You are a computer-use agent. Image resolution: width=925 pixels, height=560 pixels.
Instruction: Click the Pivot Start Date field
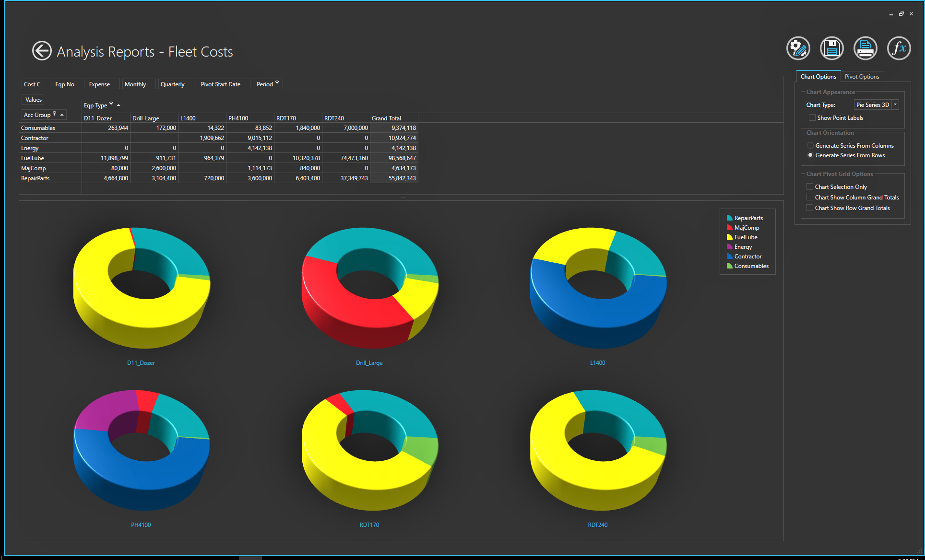[x=221, y=84]
